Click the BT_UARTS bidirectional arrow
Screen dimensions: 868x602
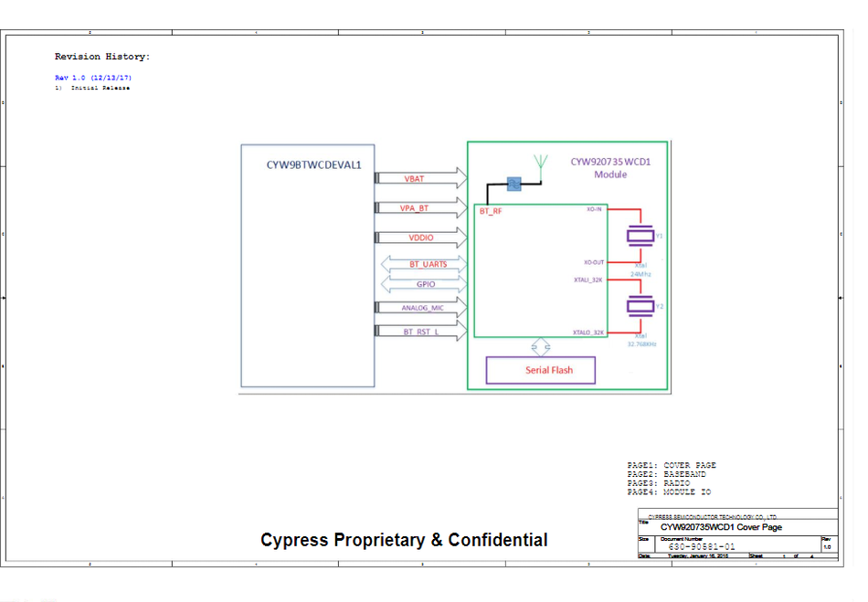pos(421,264)
